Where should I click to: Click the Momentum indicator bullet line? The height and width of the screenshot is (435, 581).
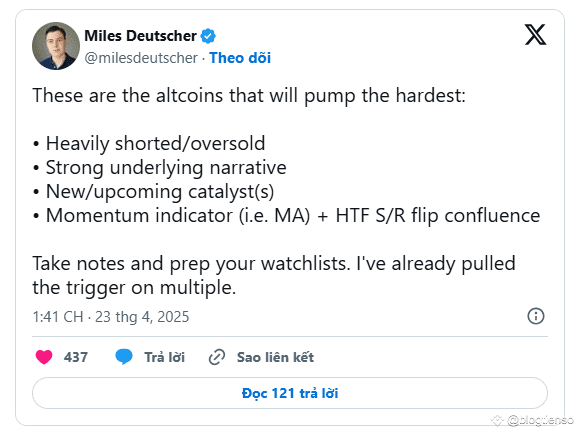coord(286,216)
